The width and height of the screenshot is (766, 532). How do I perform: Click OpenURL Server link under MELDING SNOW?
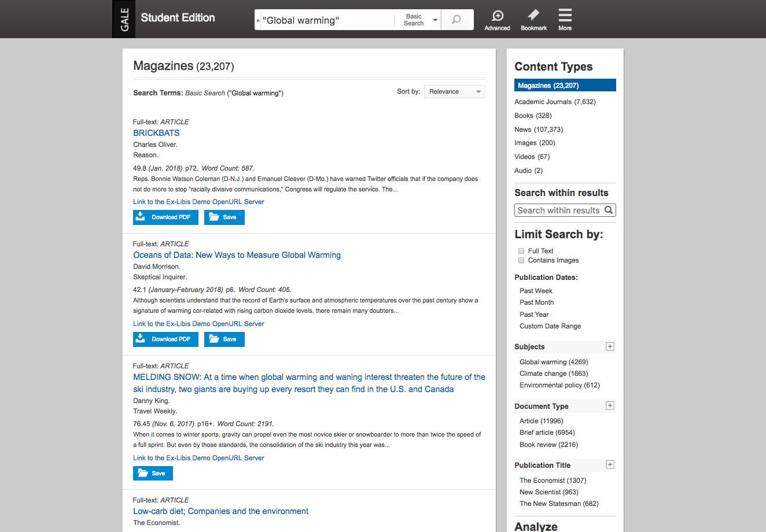coord(198,458)
